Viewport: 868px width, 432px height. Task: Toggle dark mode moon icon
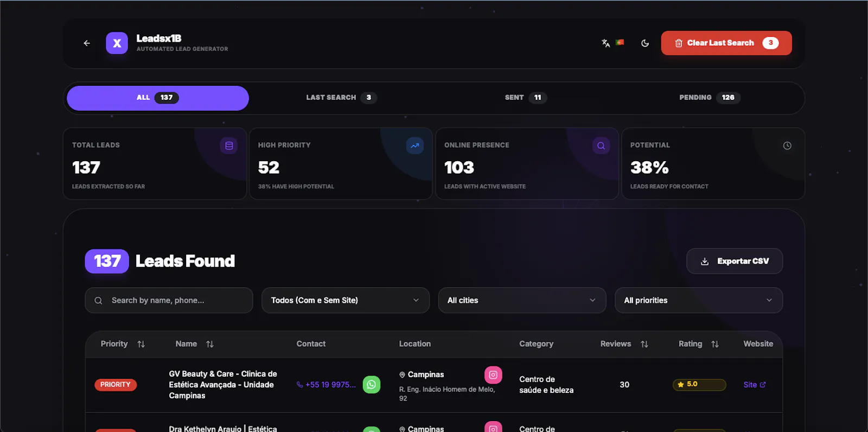pos(645,43)
